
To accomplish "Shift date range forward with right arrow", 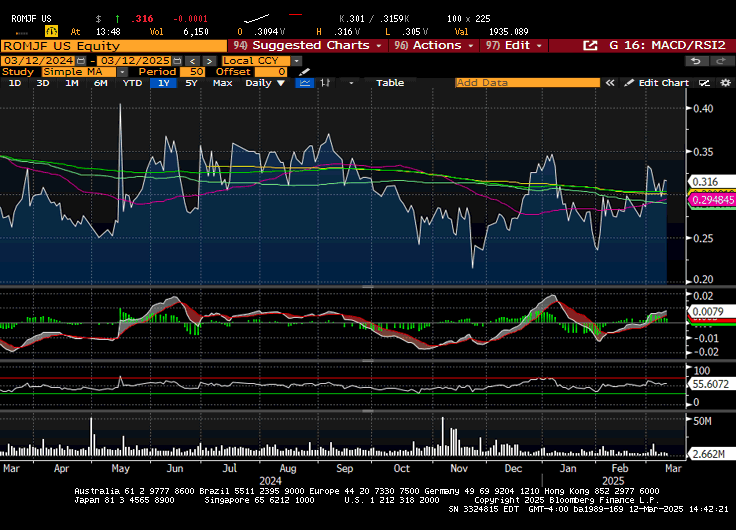I will tap(209, 61).
